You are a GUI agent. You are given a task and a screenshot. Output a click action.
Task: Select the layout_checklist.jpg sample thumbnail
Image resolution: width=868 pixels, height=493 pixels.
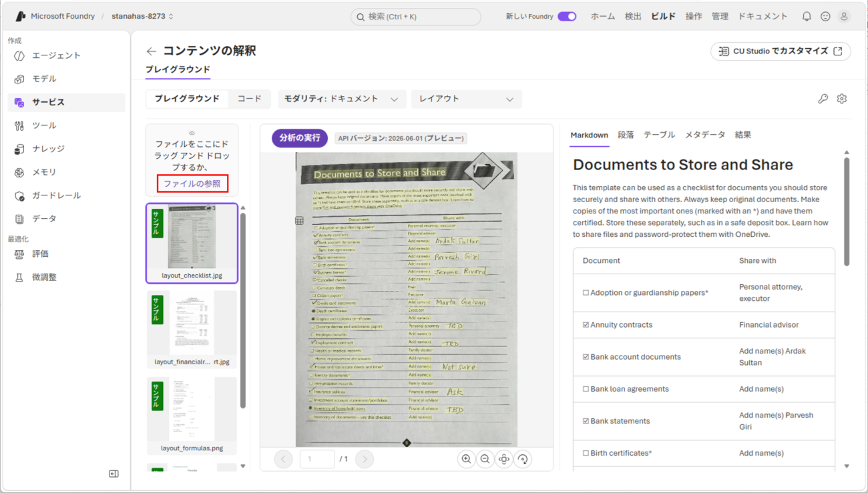coord(192,243)
